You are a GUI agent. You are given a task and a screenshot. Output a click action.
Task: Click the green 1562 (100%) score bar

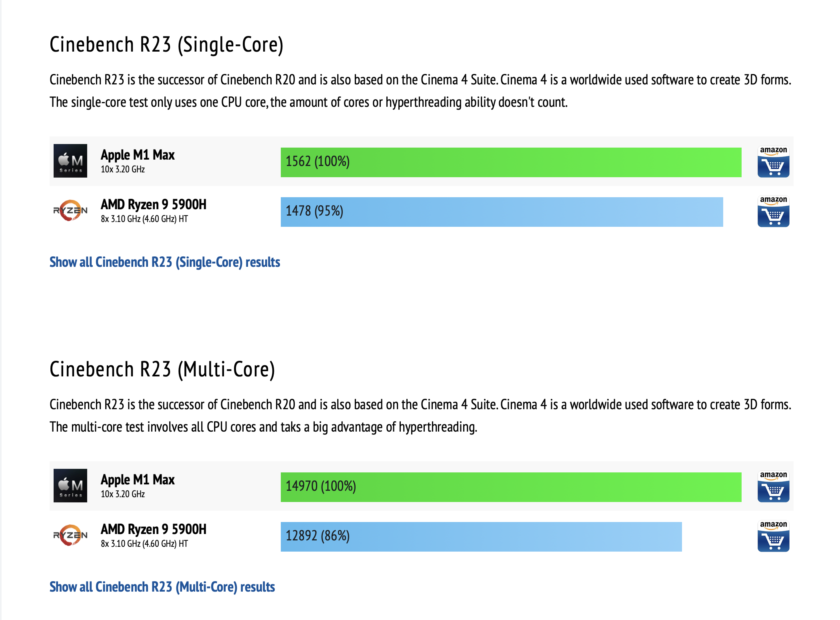511,162
